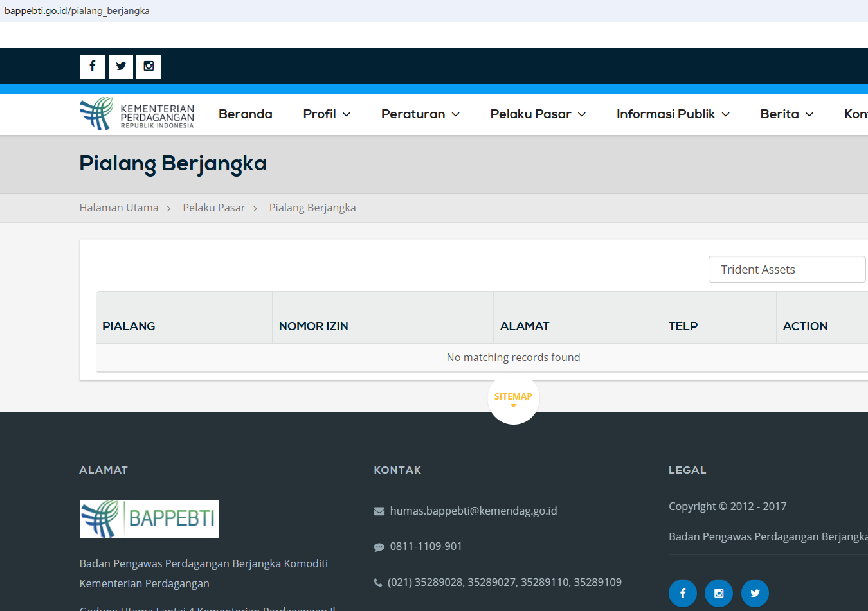Viewport: 868px width, 611px height.
Task: Click the Kementerian Perdagangan logo
Action: (x=137, y=114)
